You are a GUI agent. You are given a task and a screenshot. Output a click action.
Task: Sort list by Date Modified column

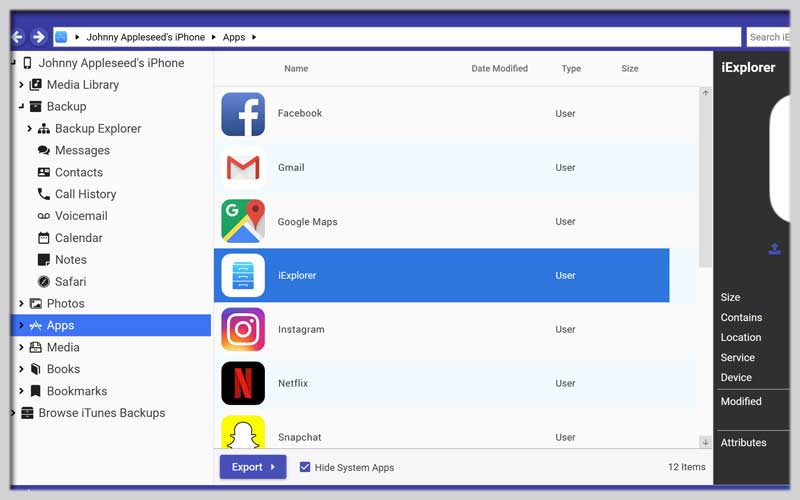pos(499,68)
